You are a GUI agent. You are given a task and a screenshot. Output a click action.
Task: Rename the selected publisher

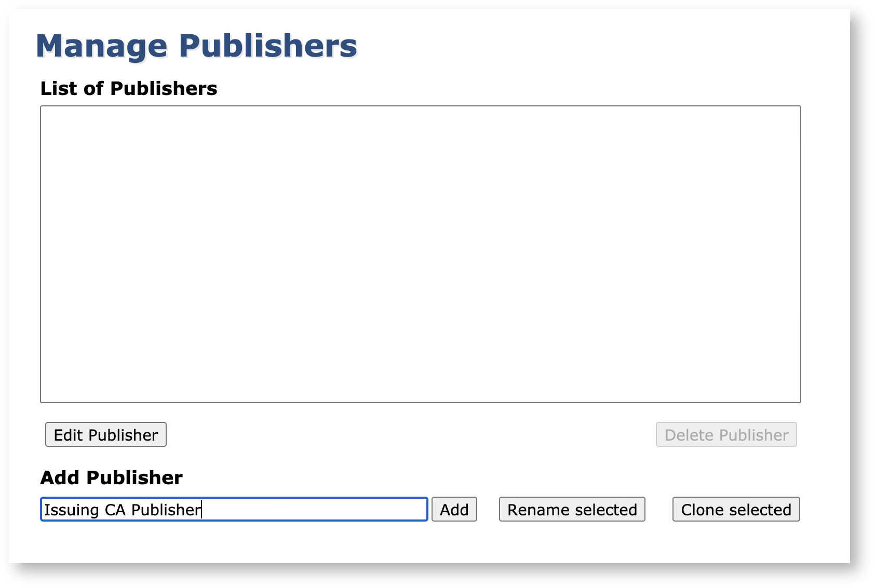pyautogui.click(x=572, y=509)
